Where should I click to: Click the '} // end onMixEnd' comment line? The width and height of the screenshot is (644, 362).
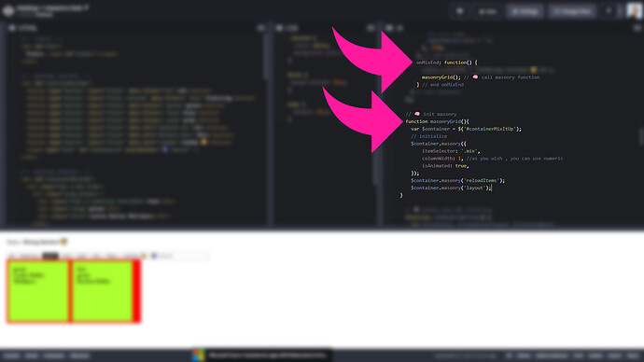pyautogui.click(x=440, y=85)
